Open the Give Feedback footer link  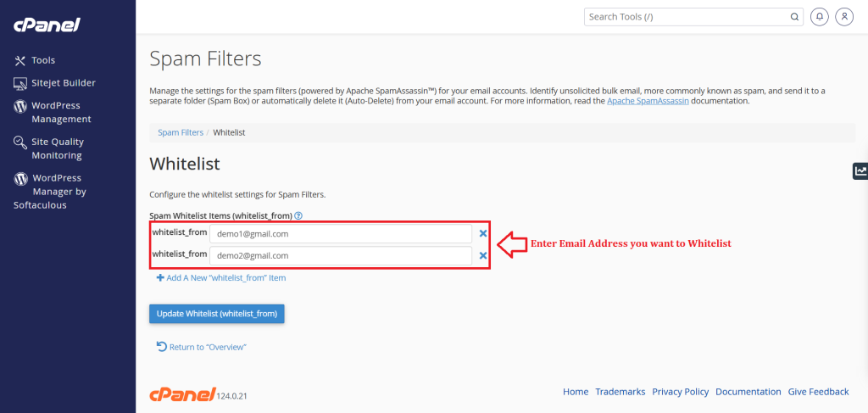[x=818, y=392]
